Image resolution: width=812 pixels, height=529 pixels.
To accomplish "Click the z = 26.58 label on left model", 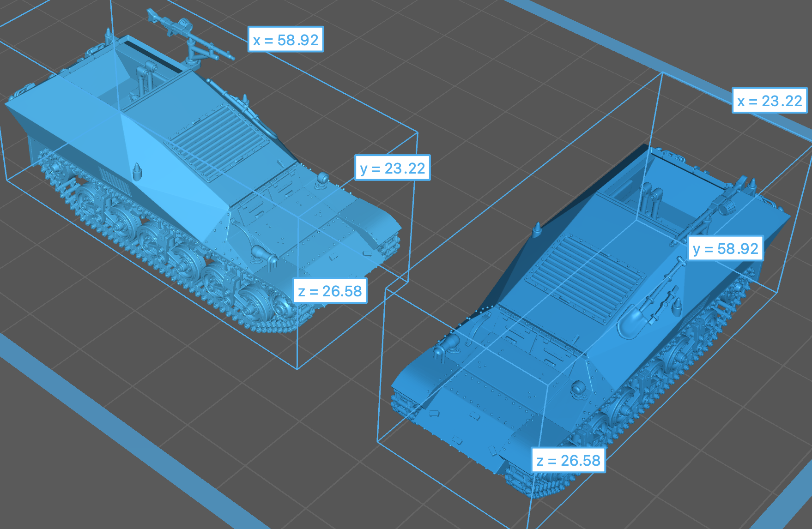I will (x=330, y=291).
